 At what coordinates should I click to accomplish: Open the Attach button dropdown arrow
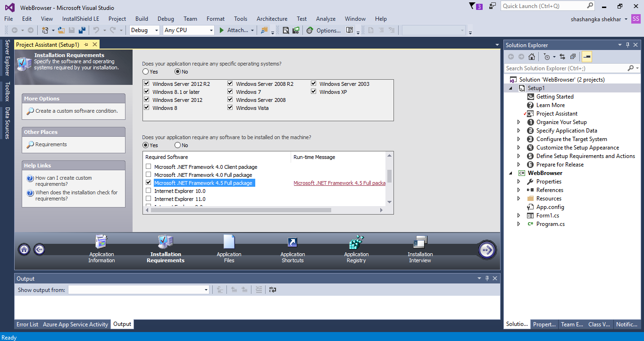click(x=252, y=30)
